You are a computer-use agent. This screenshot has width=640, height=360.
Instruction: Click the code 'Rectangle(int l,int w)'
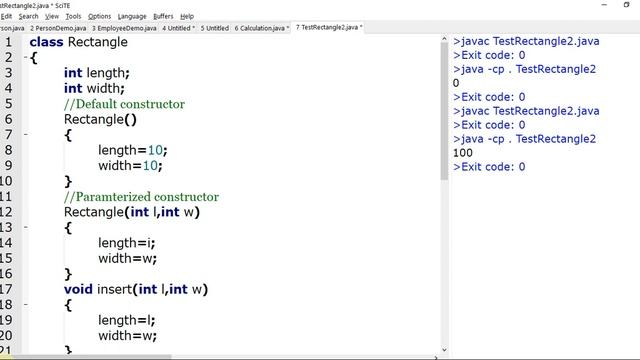[x=132, y=212]
